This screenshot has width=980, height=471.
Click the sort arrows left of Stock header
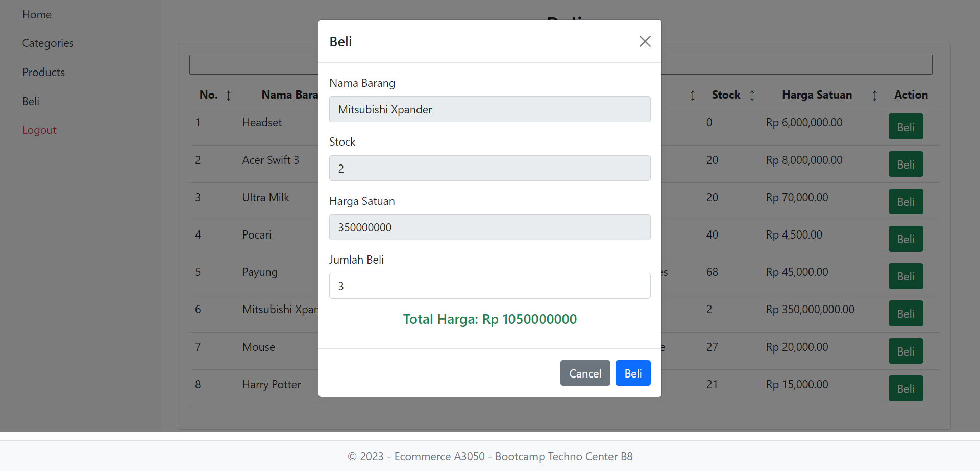(692, 95)
